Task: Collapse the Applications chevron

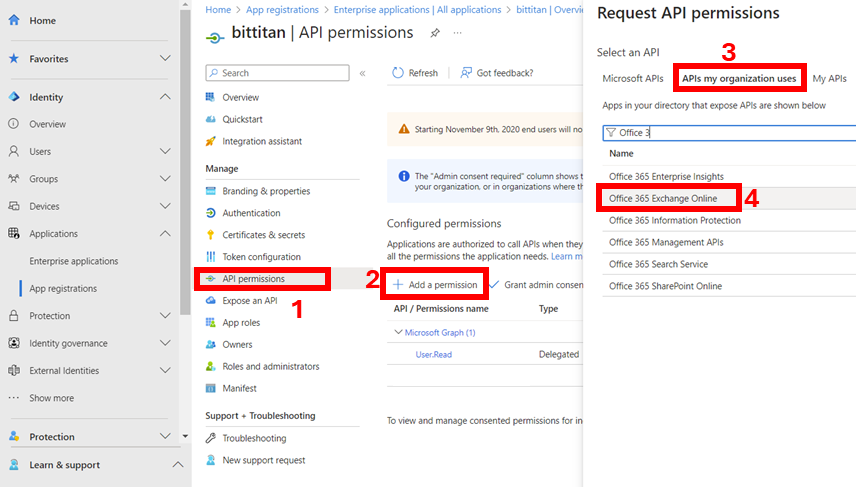Action: [x=165, y=233]
